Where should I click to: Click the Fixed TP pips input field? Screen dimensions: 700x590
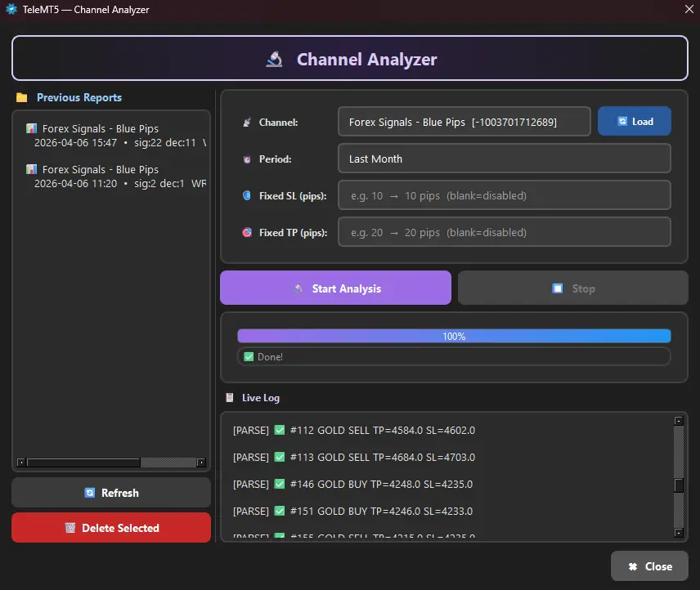point(504,232)
